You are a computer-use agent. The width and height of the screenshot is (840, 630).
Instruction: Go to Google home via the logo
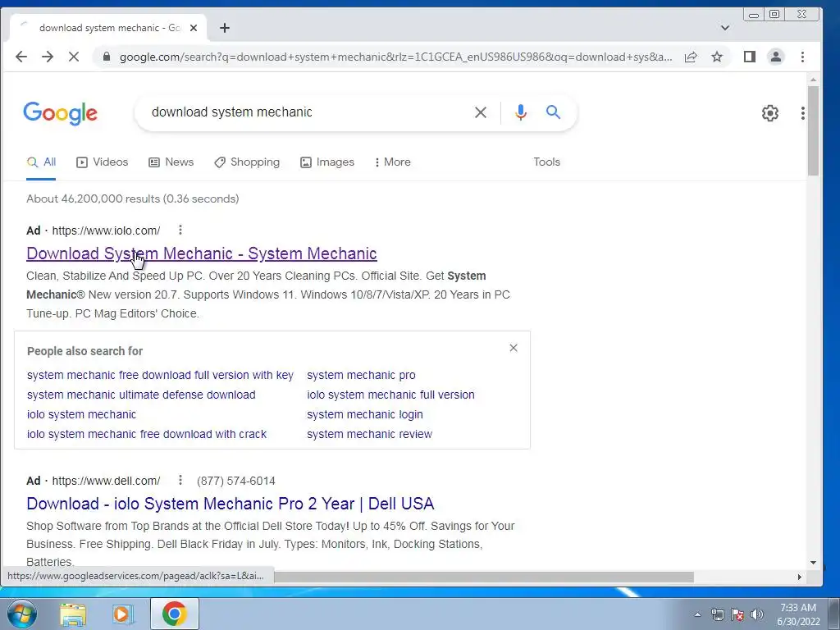[x=61, y=113]
